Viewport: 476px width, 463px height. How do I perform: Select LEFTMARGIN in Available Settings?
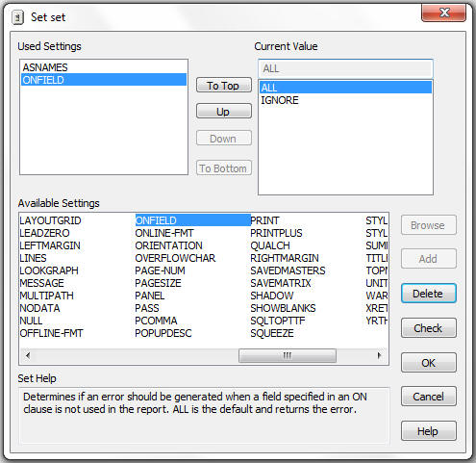tap(50, 245)
